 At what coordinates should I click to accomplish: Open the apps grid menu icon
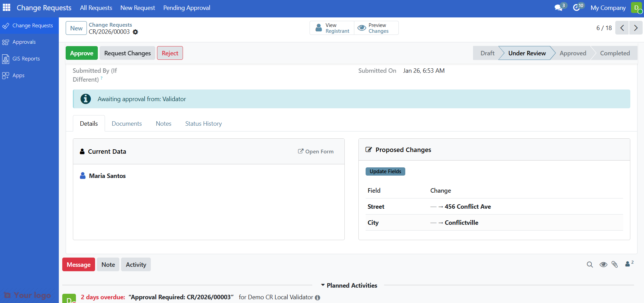[x=6, y=8]
